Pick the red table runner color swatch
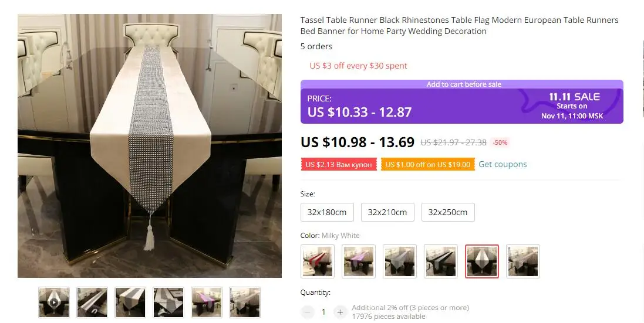Screen dimensions: 644x323 tap(318, 261)
